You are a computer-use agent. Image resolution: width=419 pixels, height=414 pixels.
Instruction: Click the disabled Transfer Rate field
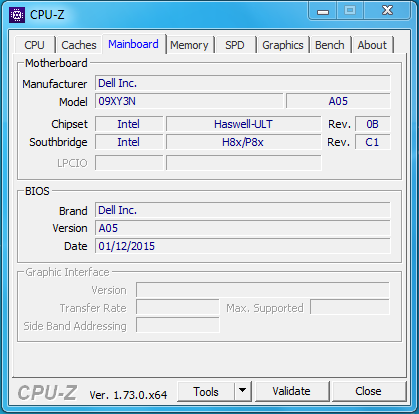click(x=178, y=307)
